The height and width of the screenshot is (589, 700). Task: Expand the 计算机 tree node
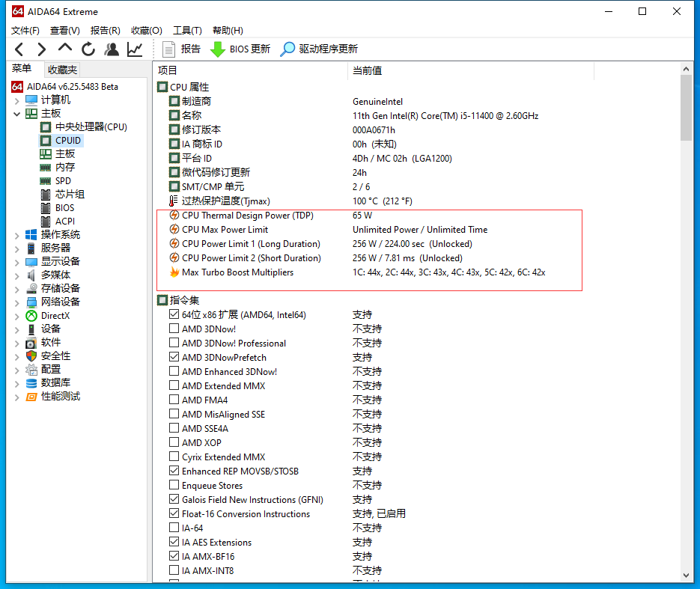click(x=16, y=100)
